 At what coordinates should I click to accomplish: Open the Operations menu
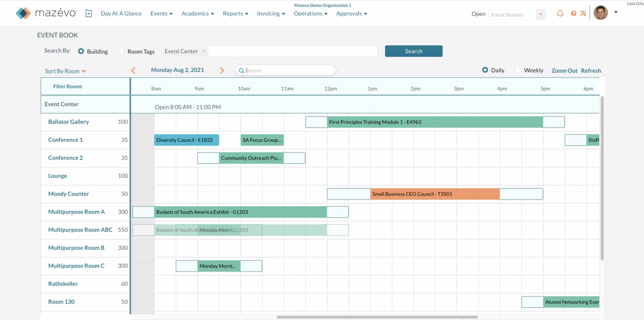coord(310,14)
